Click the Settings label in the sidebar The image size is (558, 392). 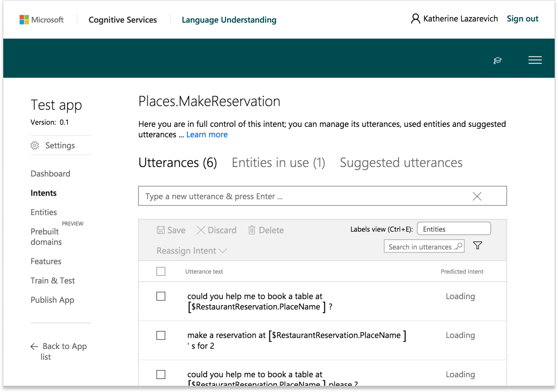coord(60,146)
